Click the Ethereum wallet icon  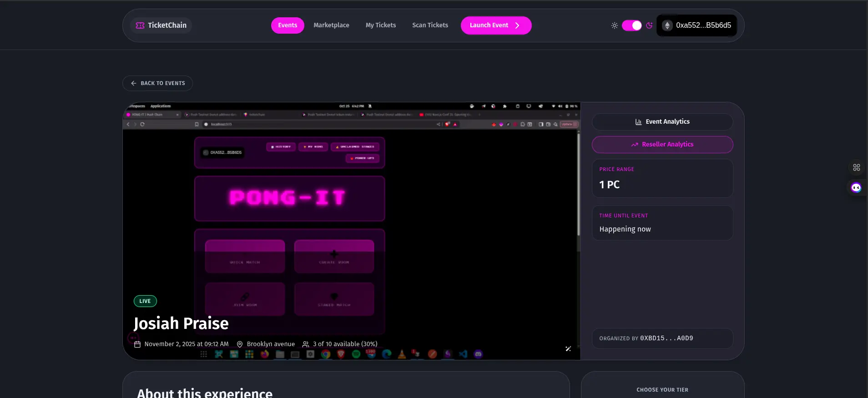point(667,25)
